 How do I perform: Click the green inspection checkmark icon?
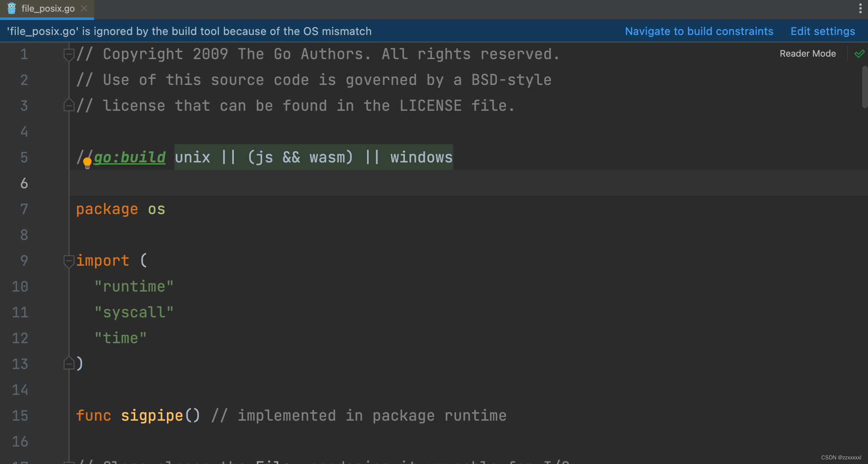point(859,54)
